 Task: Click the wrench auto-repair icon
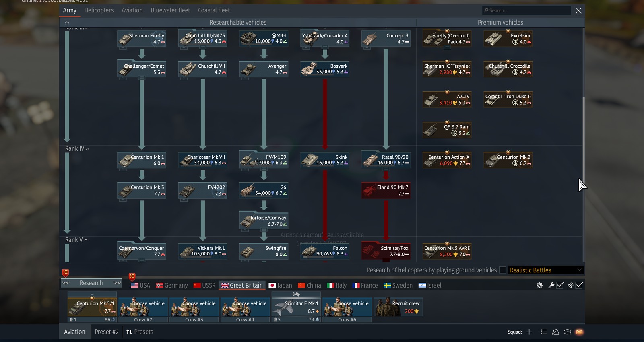551,285
